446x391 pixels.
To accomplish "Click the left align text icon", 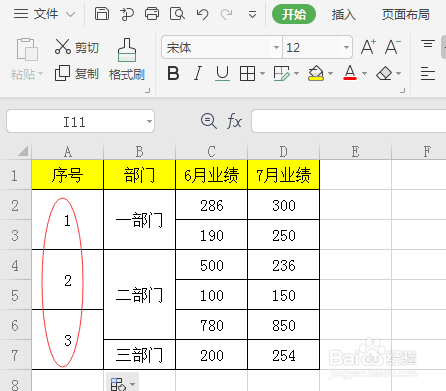I will tap(428, 73).
